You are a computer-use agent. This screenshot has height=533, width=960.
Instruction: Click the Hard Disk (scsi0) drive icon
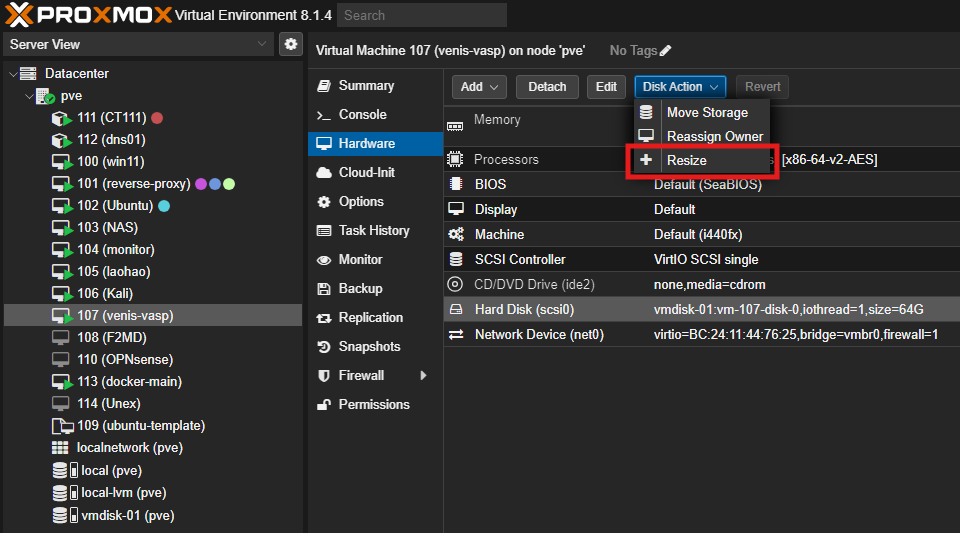(x=456, y=310)
